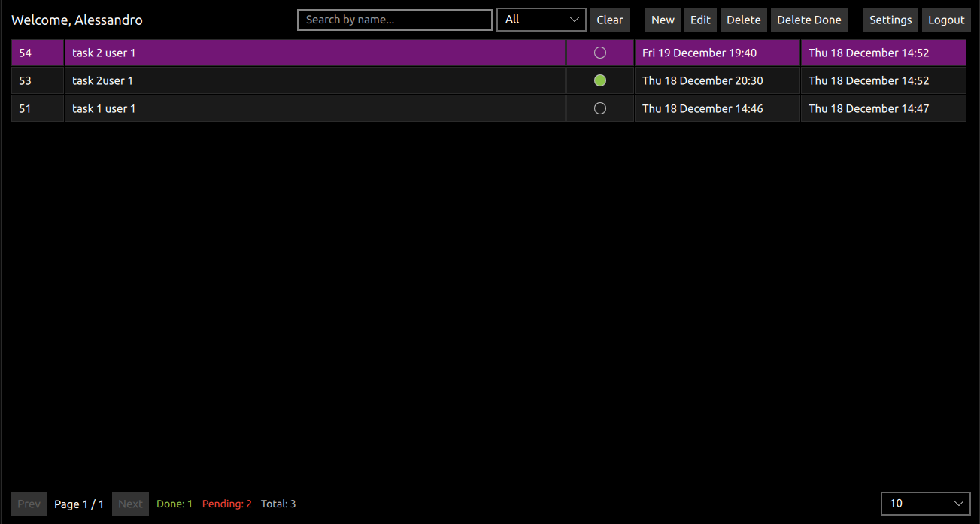The width and height of the screenshot is (980, 524).
Task: Expand the filter dropdown chevron
Action: coord(575,20)
